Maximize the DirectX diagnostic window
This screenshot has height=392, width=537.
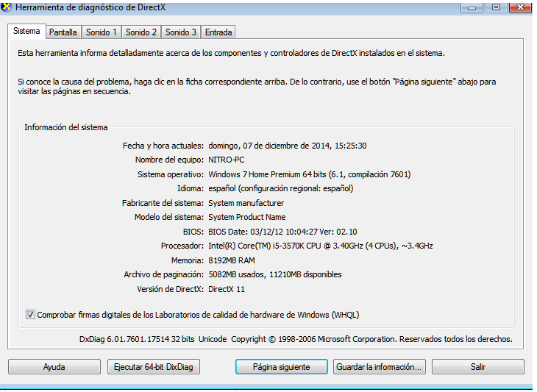[x=496, y=7]
